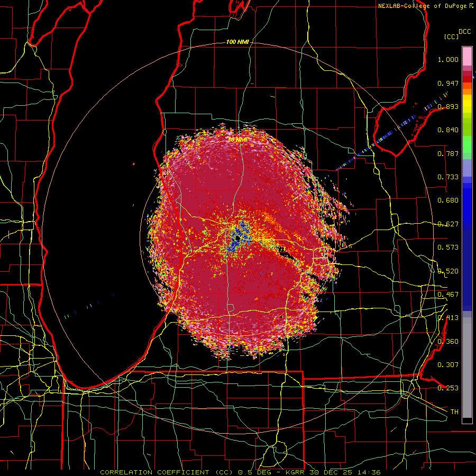
Task: Select the 0.733 legend value
Action: pos(448,177)
